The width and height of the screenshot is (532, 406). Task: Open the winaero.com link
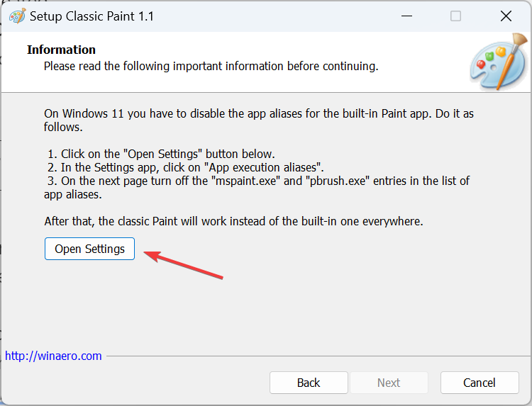coord(54,356)
